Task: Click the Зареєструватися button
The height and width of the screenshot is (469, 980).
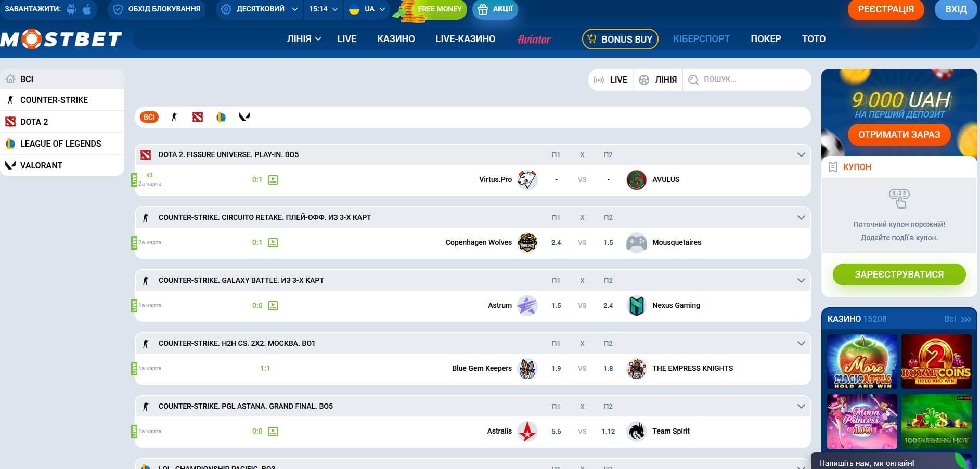Action: tap(899, 274)
